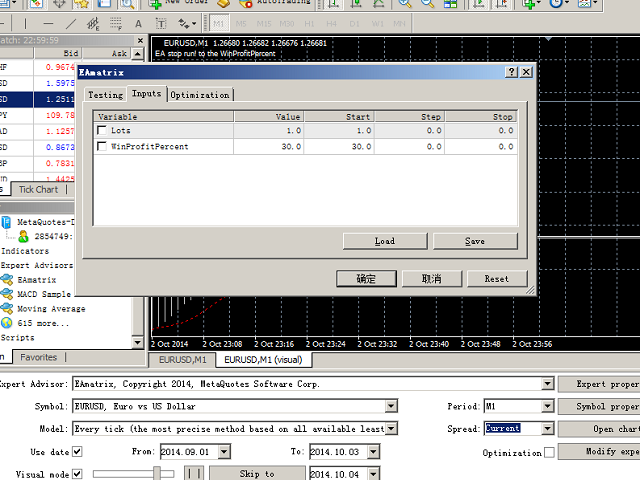Screen dimensions: 640x480
Task: Select the vertical line drawing tool
Action: coord(25,24)
